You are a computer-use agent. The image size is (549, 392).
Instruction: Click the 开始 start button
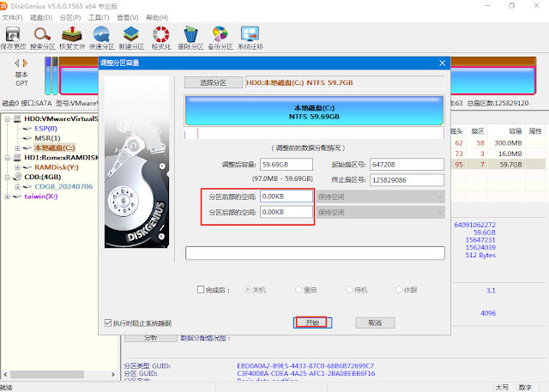coord(312,323)
